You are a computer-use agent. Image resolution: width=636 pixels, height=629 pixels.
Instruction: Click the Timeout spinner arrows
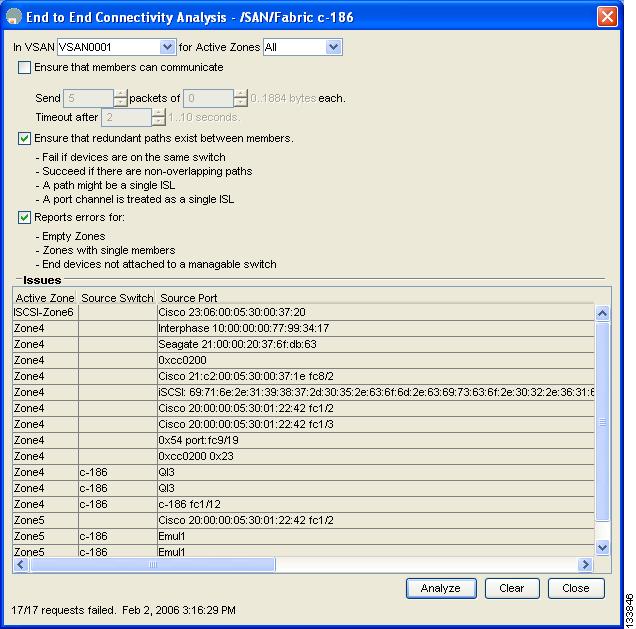coord(159,118)
